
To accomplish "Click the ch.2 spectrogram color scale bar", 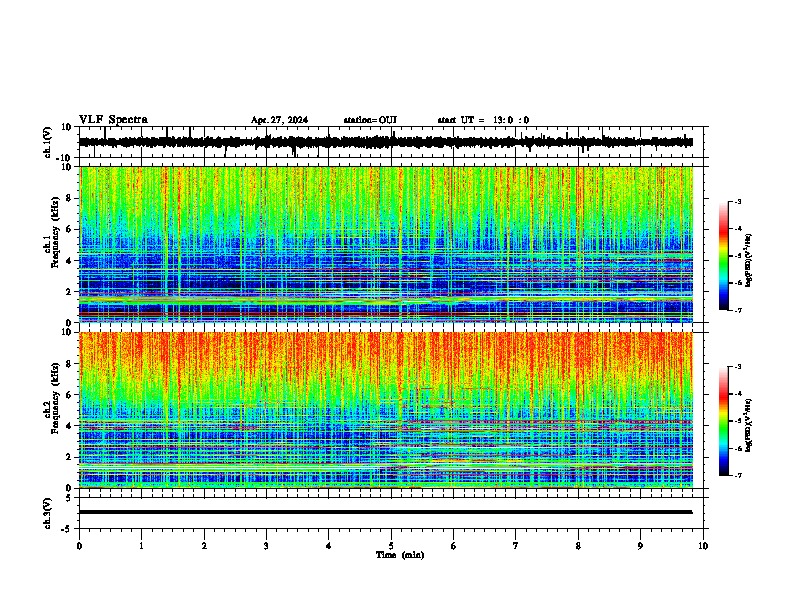I will 723,421.
